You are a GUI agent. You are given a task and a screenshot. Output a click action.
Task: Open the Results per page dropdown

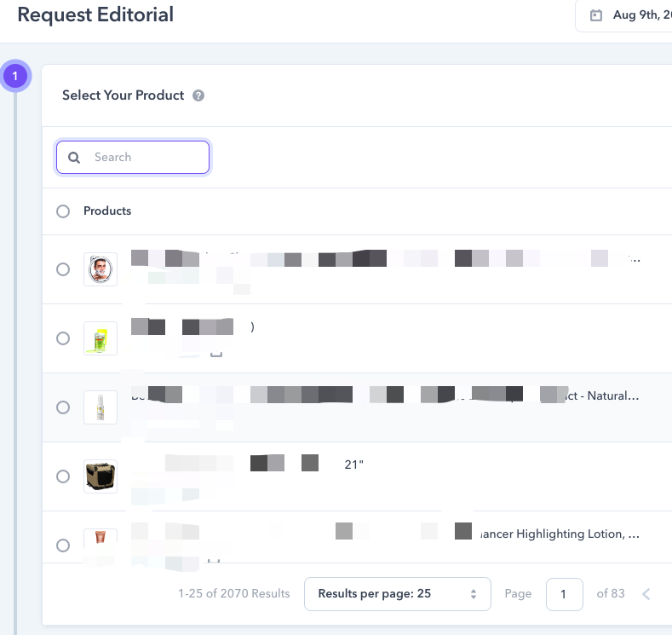397,594
